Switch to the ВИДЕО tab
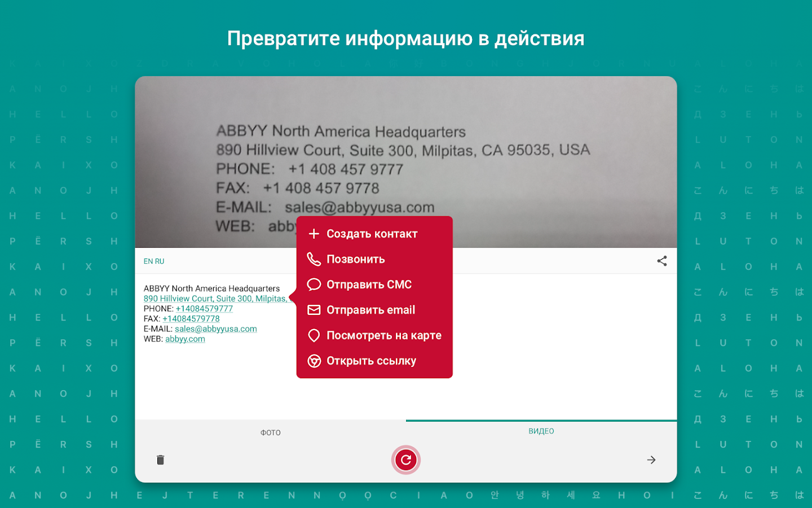 (x=541, y=431)
